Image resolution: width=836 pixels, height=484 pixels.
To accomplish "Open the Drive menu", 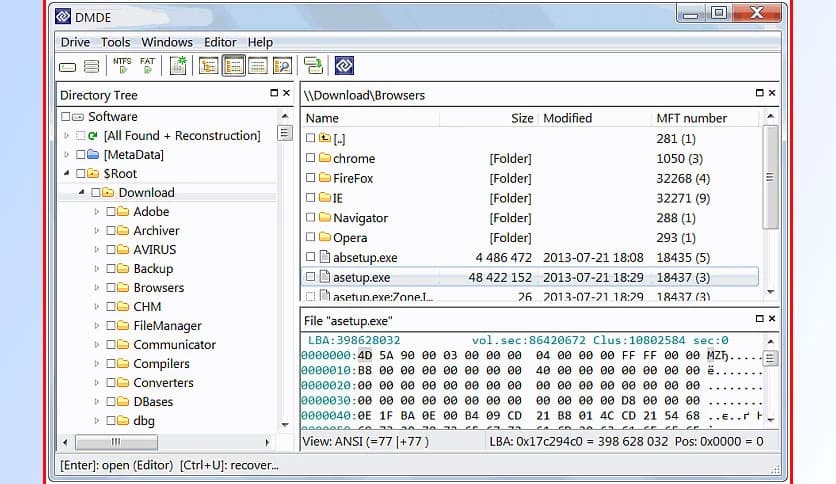I will point(75,42).
